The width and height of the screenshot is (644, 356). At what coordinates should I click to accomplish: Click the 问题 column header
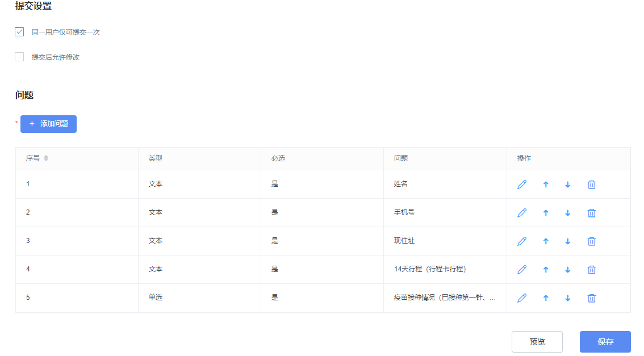401,158
